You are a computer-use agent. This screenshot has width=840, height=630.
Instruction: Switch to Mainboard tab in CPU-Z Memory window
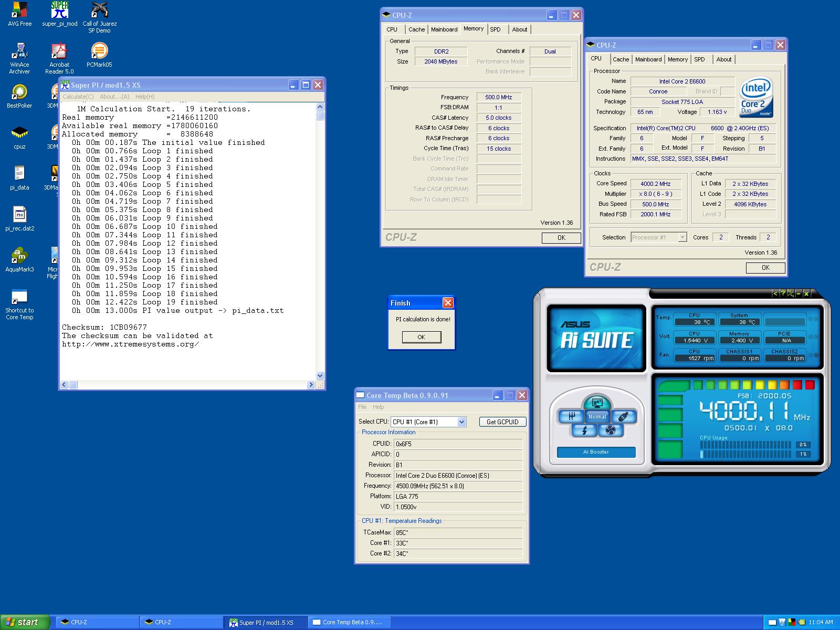tap(444, 29)
